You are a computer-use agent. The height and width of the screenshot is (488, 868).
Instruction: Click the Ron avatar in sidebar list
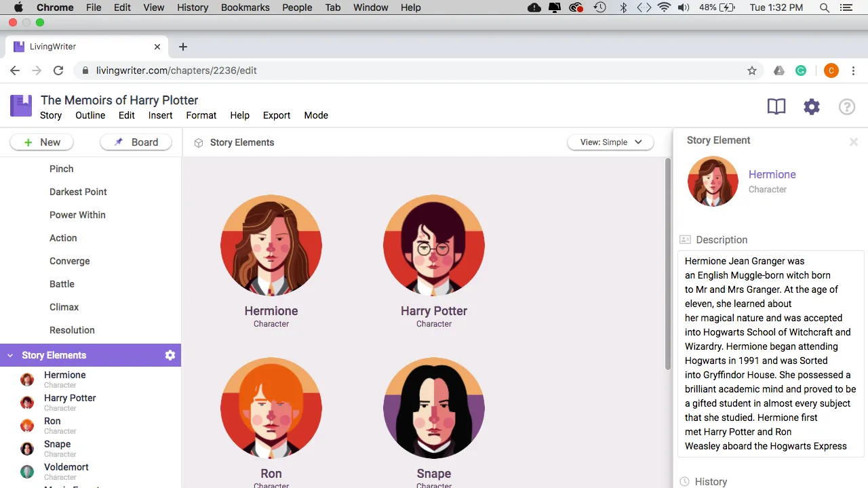tap(27, 426)
